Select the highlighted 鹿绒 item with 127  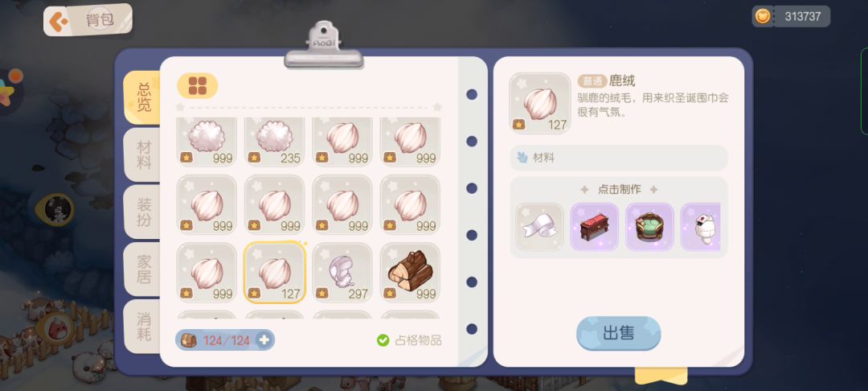275,273
